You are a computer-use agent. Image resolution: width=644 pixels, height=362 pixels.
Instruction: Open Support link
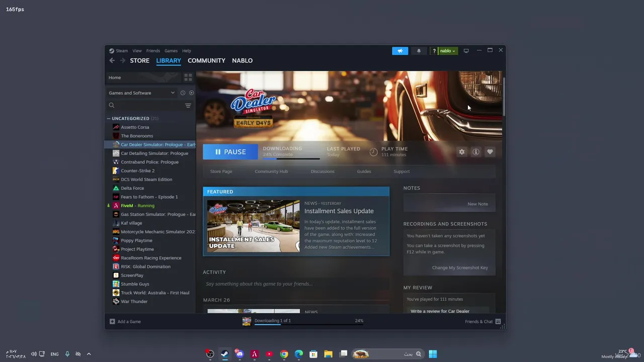click(401, 171)
